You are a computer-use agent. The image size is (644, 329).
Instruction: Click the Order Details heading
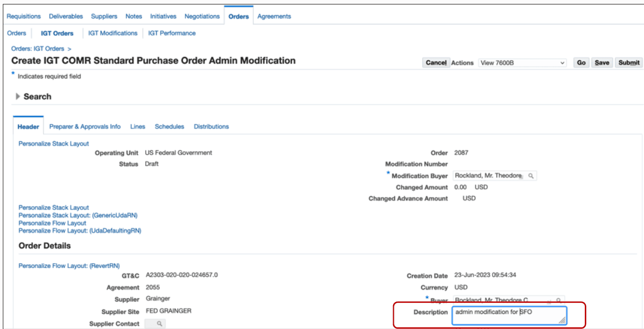[x=45, y=246]
